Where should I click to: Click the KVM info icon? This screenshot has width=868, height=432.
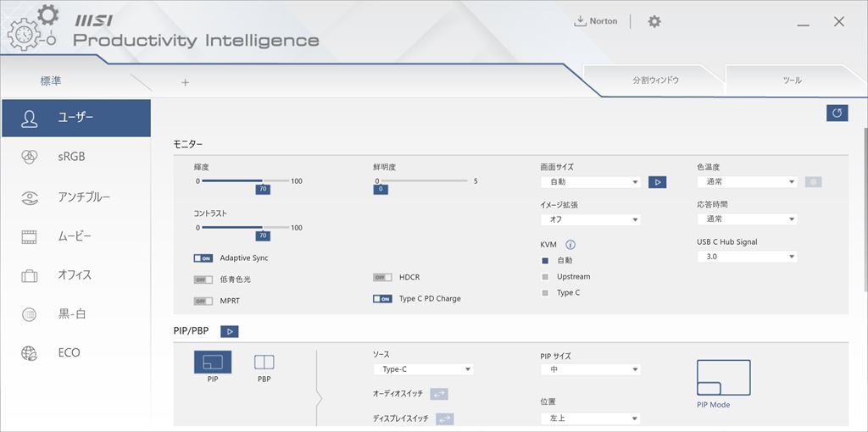click(570, 245)
